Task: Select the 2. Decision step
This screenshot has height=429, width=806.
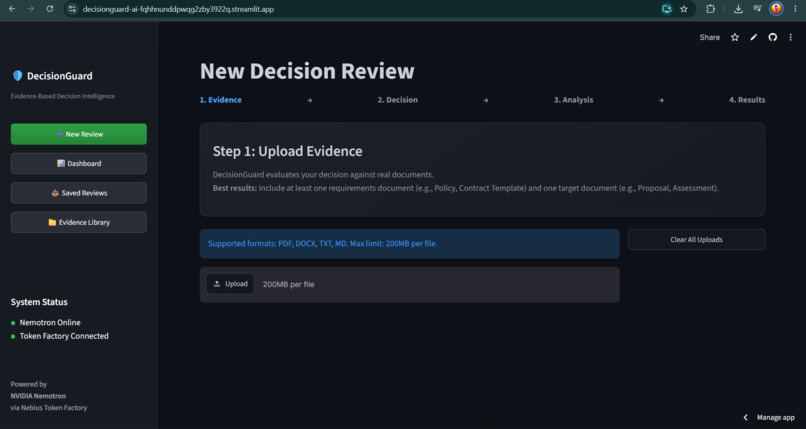Action: pos(397,100)
